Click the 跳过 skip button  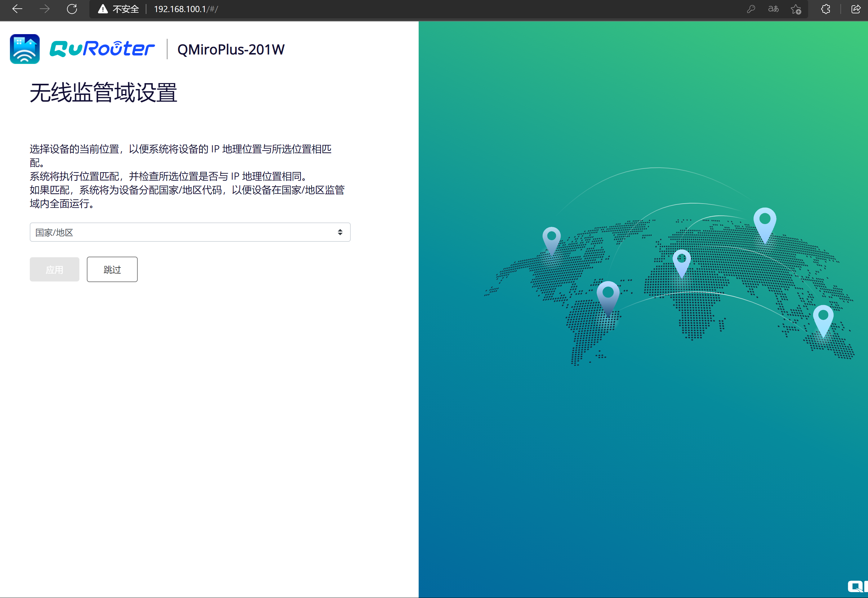click(112, 269)
